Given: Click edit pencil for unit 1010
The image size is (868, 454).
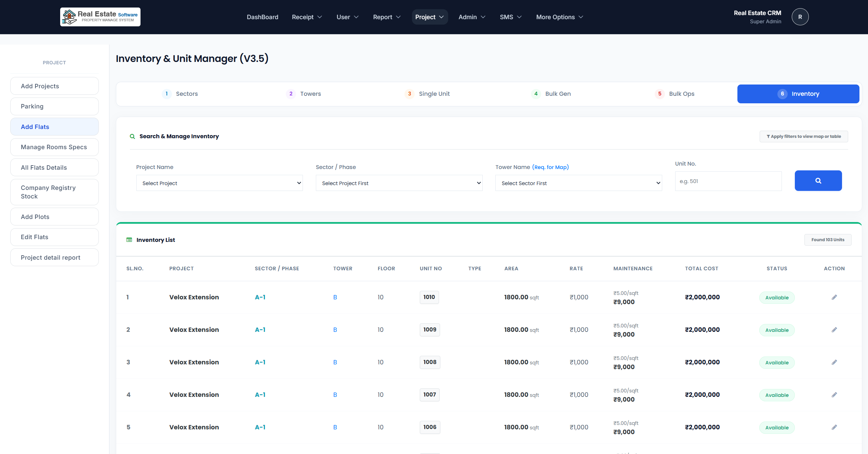Looking at the screenshot, I should [x=834, y=297].
